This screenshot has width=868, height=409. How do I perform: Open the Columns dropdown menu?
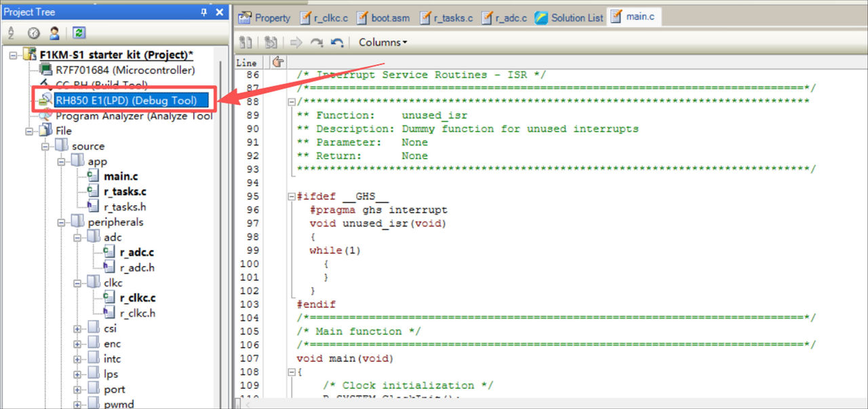pyautogui.click(x=383, y=42)
